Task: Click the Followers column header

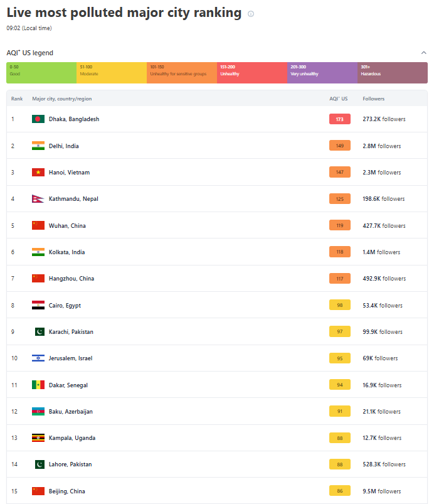Action: coord(374,99)
